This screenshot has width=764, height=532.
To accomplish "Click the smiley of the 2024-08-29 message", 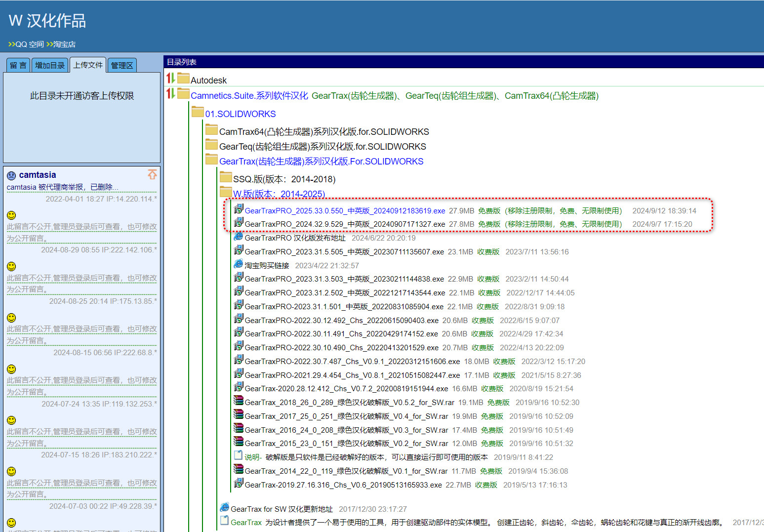I will point(11,215).
